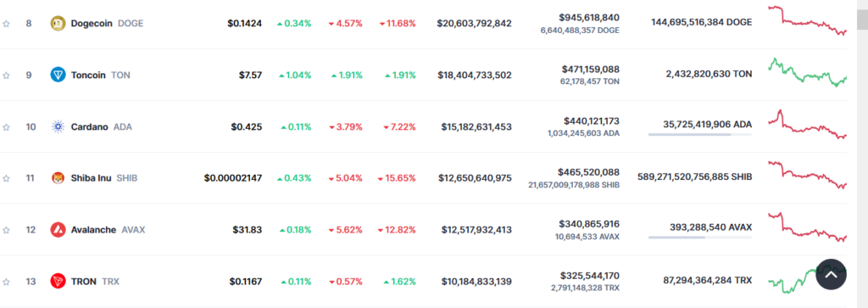Open Toncoin's 7-day green price chart

[x=807, y=72]
